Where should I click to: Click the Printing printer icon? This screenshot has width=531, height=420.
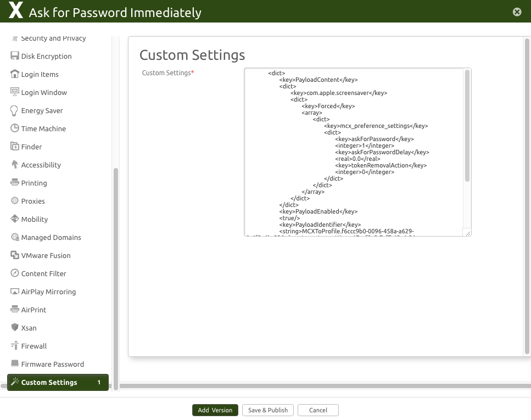pos(15,183)
